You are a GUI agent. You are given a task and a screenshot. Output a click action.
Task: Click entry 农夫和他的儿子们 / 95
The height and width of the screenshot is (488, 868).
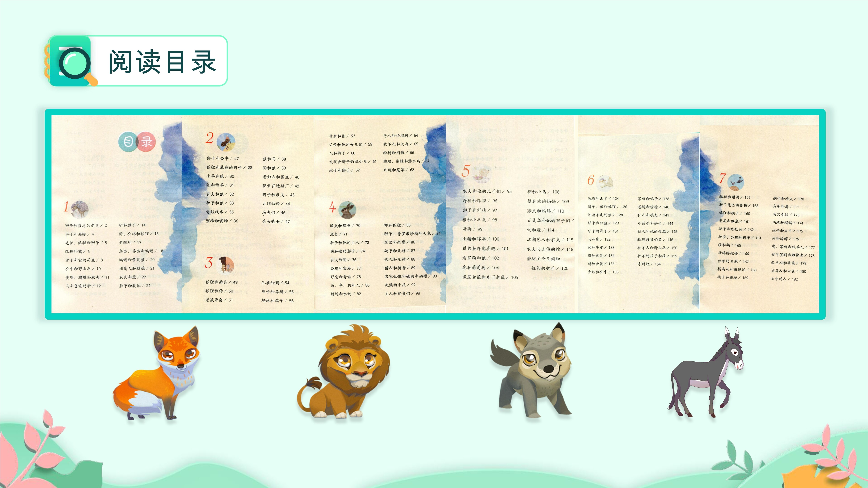coord(487,191)
